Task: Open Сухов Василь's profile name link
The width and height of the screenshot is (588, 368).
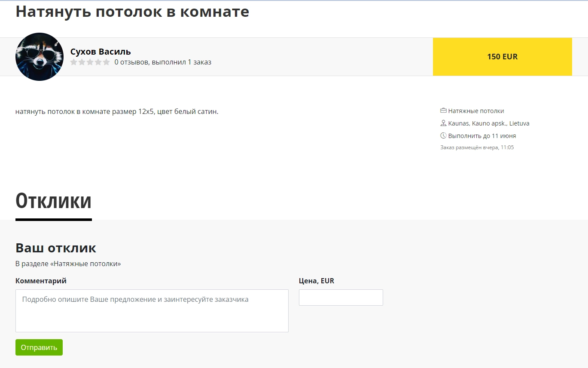Action: tap(101, 52)
